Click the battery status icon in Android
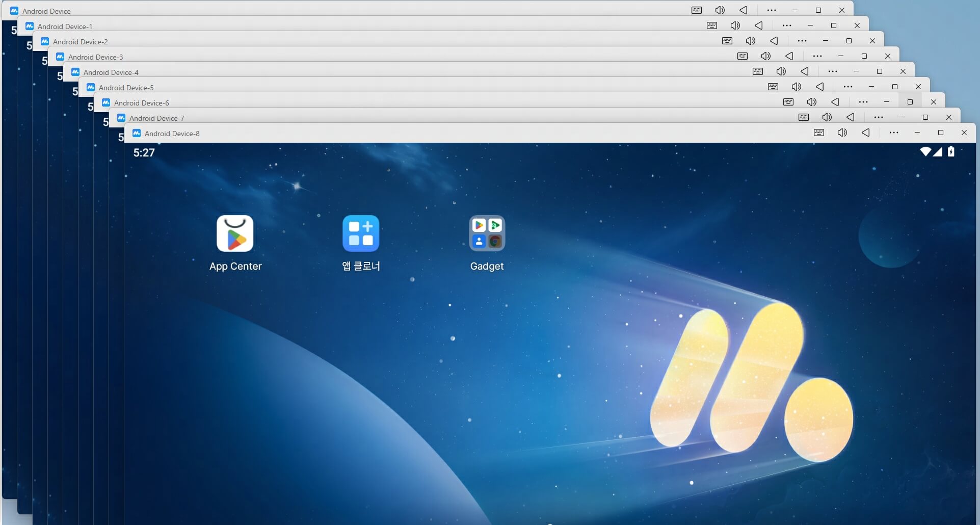980x525 pixels. (x=951, y=151)
